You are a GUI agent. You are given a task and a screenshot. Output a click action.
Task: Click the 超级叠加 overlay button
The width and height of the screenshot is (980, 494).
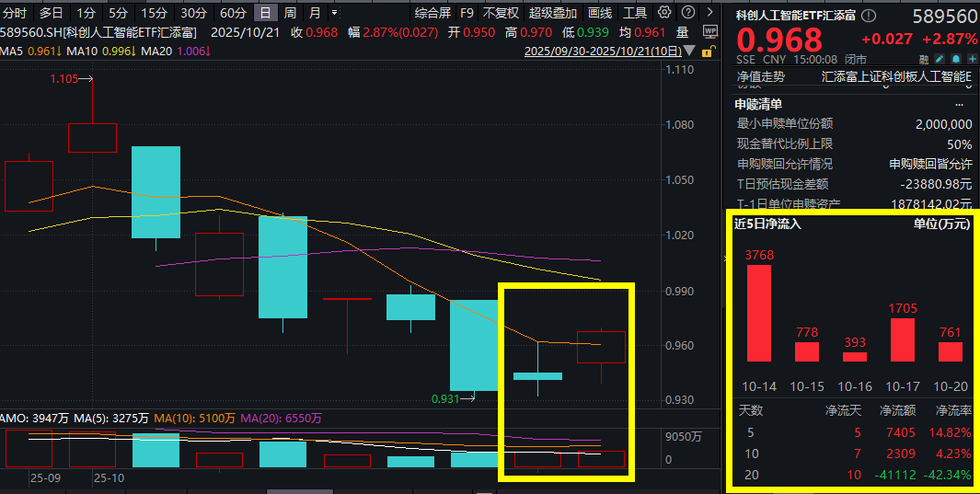tap(553, 13)
